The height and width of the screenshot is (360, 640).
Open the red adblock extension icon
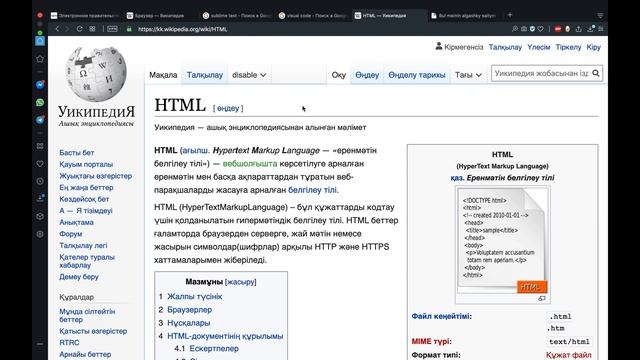tap(558, 29)
